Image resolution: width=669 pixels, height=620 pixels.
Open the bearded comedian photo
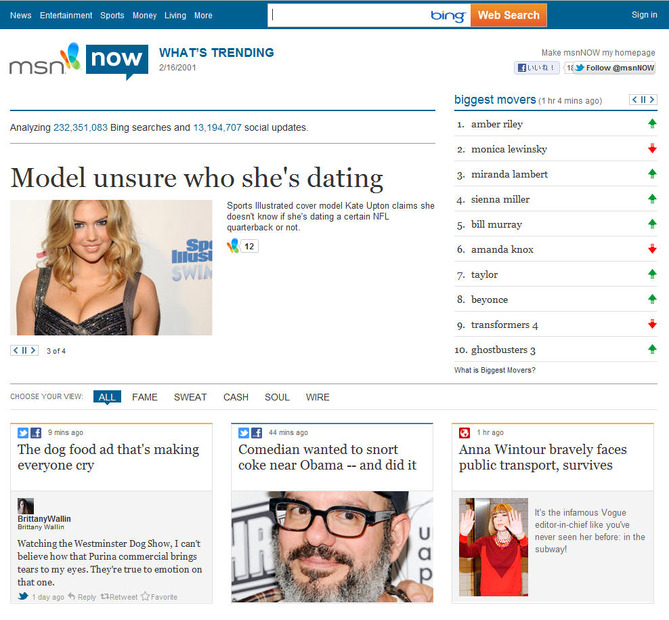(x=332, y=547)
